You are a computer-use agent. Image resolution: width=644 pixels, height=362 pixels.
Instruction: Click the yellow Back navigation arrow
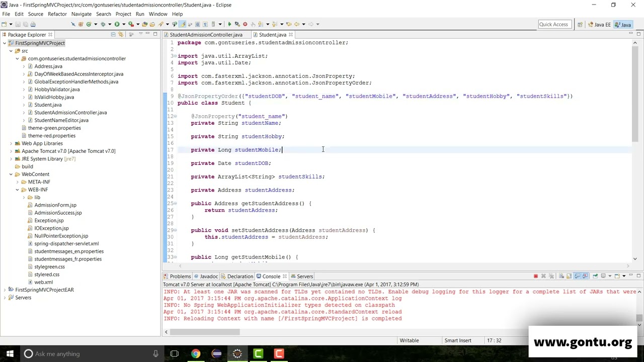(297, 24)
